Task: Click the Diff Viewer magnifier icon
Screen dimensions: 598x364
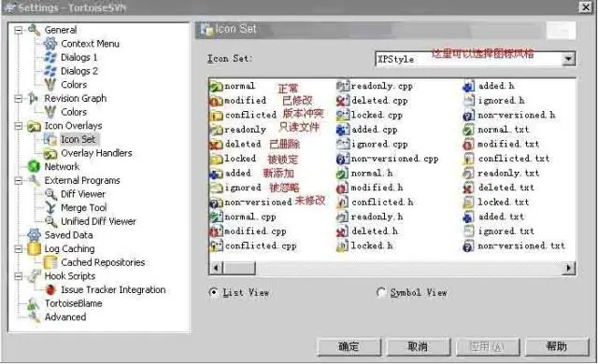Action: pyautogui.click(x=50, y=194)
